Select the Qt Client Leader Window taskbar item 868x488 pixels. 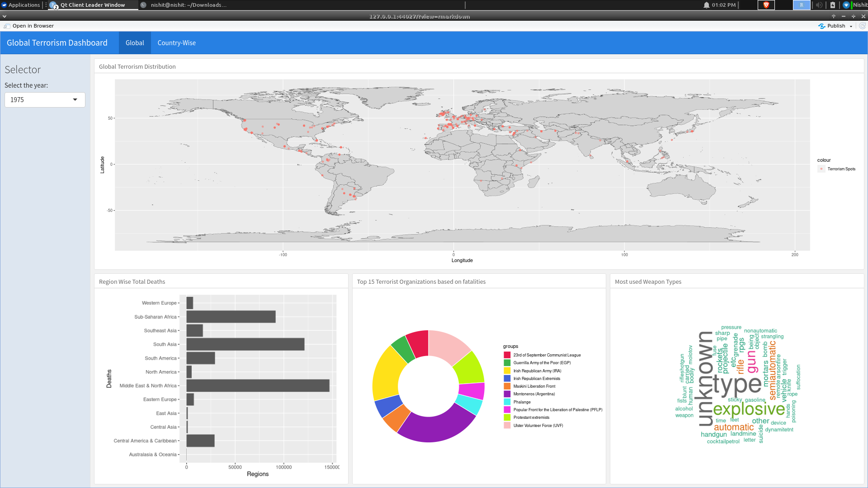[x=93, y=5]
